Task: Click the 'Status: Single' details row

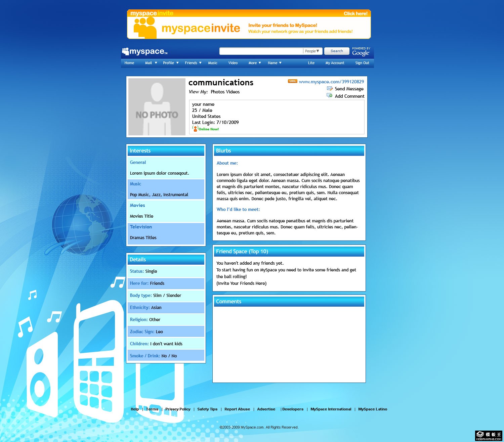Action: click(166, 271)
